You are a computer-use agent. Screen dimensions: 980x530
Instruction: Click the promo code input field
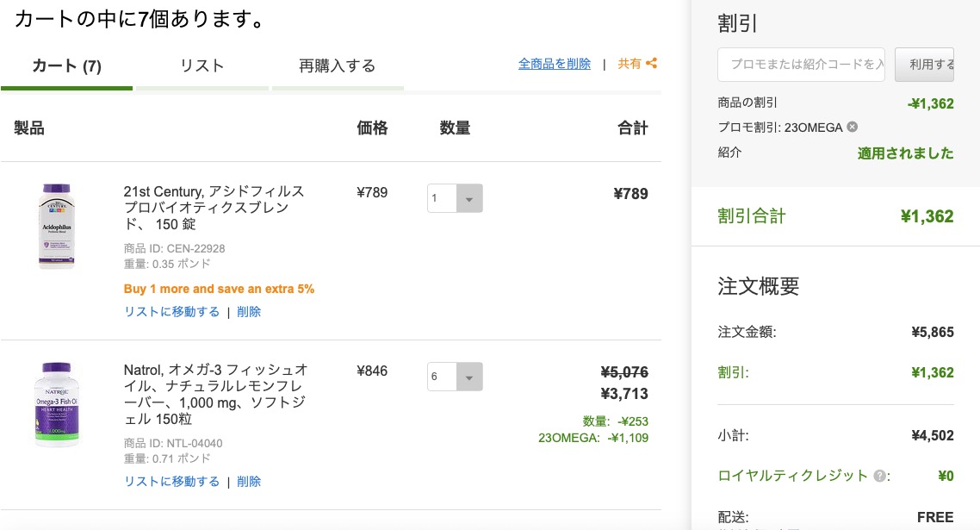[801, 65]
